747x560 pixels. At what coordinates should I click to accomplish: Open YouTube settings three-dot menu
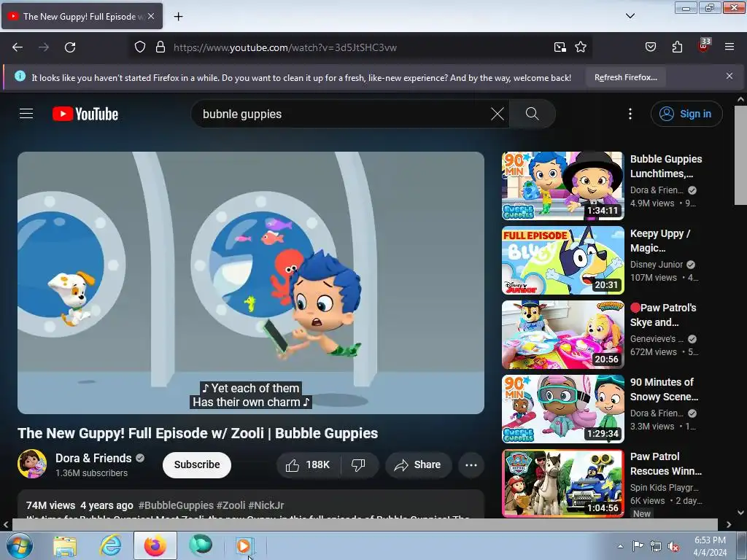(x=630, y=114)
